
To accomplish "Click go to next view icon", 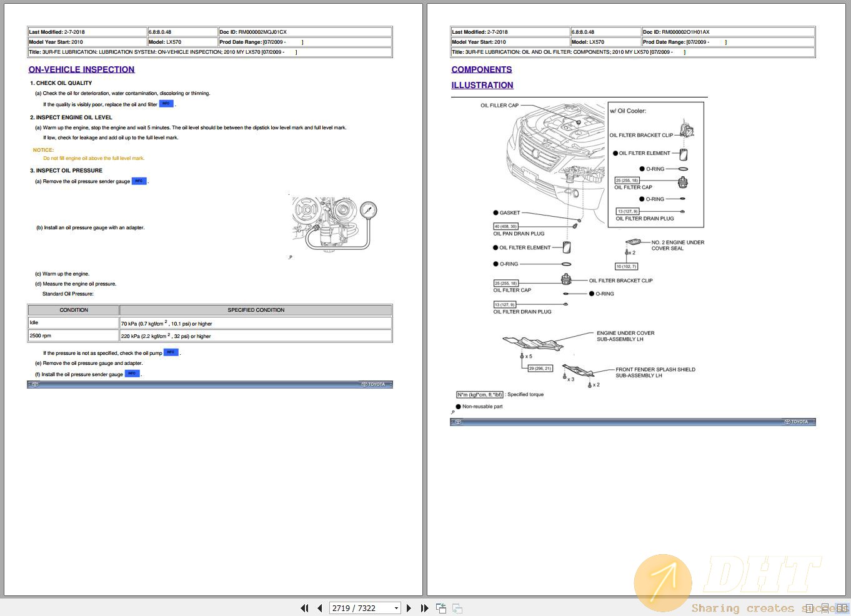I will [457, 608].
